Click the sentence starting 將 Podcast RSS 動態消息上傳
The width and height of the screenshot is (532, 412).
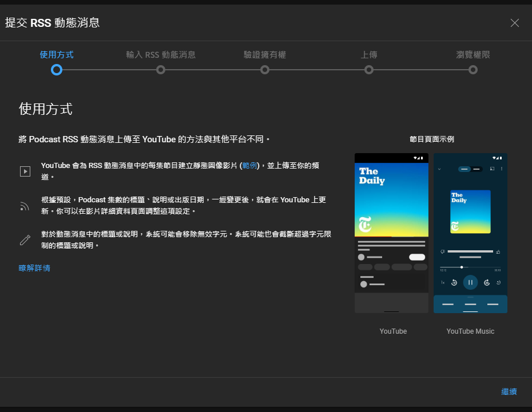pyautogui.click(x=144, y=139)
